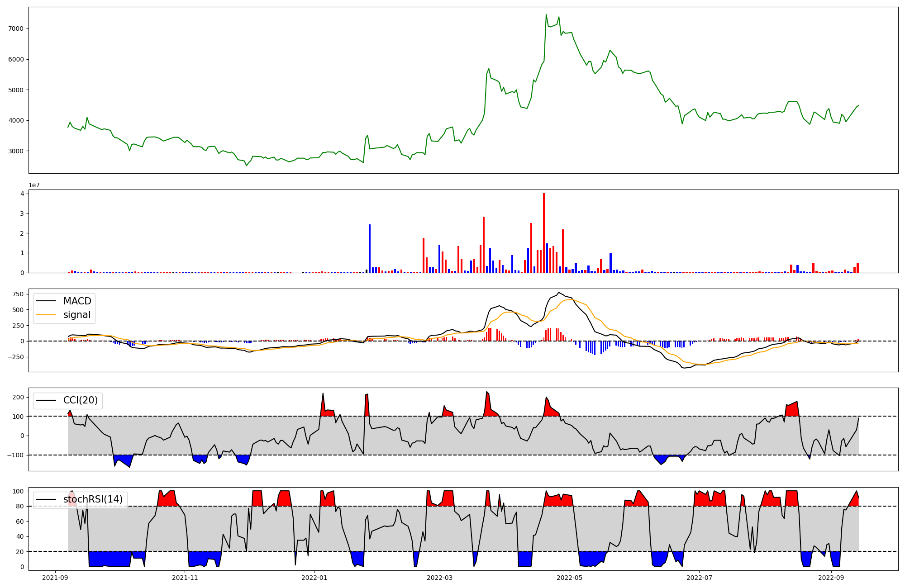
Task: Click the 1e7 volume scale label
Action: click(x=34, y=185)
